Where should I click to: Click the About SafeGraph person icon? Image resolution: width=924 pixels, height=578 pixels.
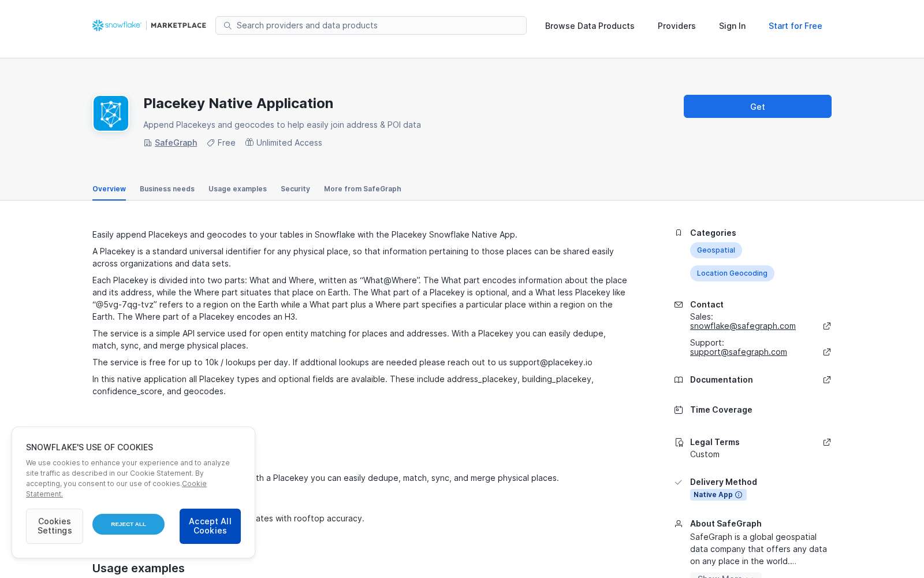[679, 524]
